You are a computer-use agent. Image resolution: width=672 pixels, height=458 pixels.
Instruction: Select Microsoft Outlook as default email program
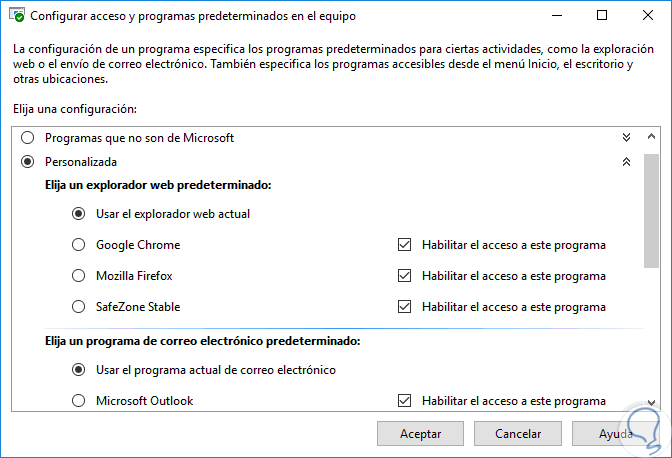79,401
